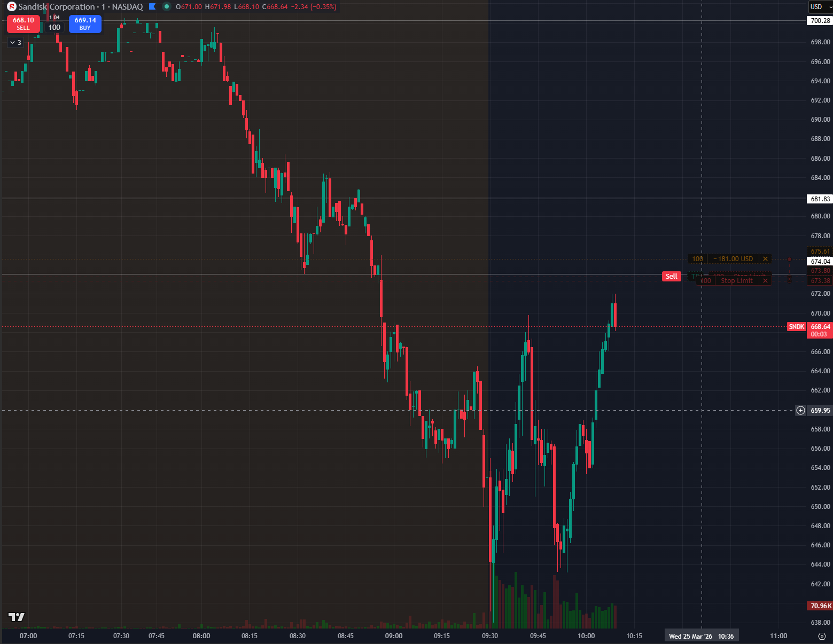
Task: Click the Sandisk logo icon in the title
Action: (x=12, y=7)
